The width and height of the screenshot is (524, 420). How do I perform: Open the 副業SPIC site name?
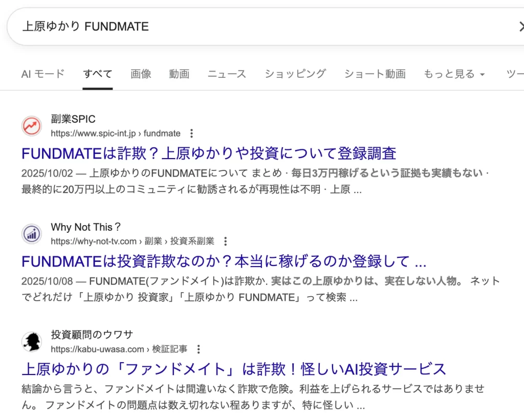(x=73, y=119)
